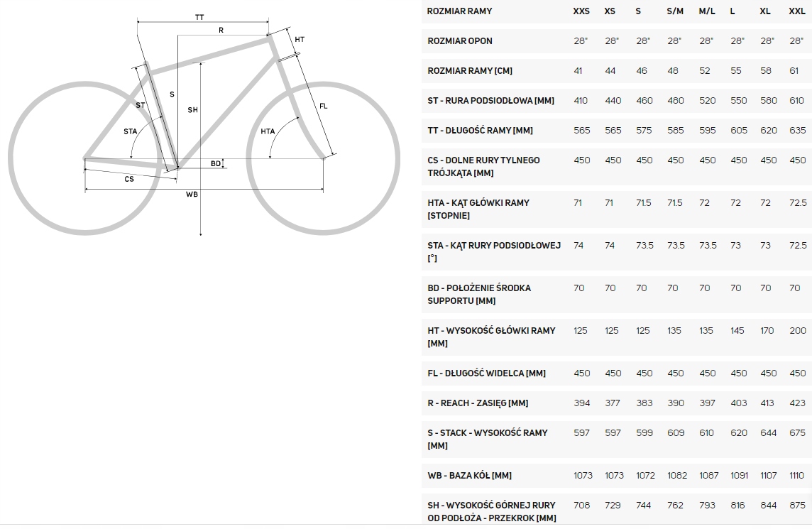Click the STA angle label in the diagram
The height and width of the screenshot is (529, 812).
click(x=130, y=131)
